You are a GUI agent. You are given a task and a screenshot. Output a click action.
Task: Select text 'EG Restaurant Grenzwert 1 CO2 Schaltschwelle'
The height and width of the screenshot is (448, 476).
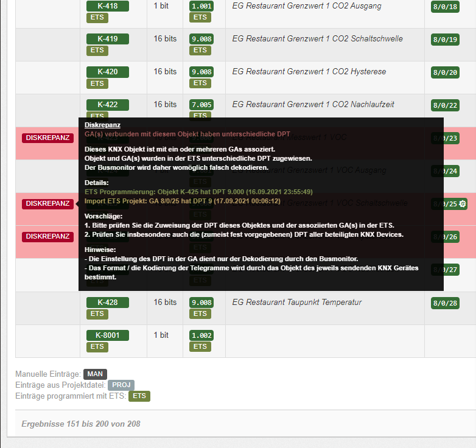pos(318,39)
